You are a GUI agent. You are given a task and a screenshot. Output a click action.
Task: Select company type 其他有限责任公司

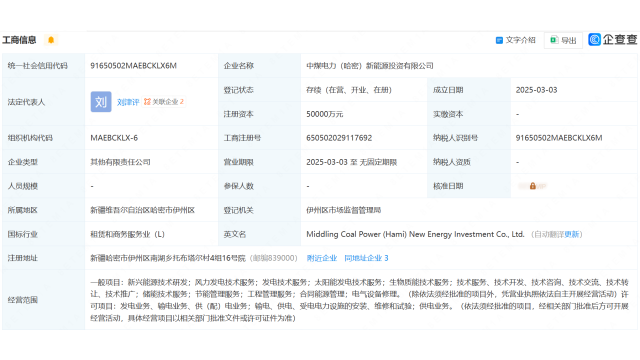pyautogui.click(x=120, y=162)
